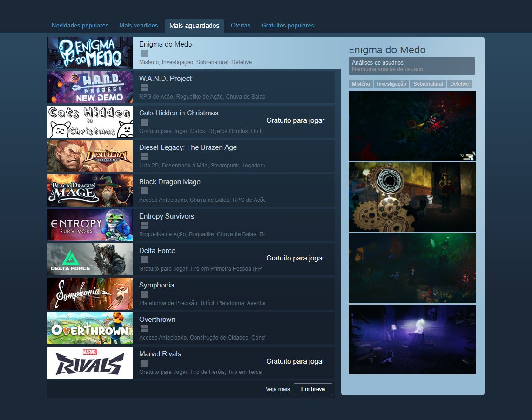The height and width of the screenshot is (420, 532).
Task: View glowing ghost screenshot in preview panel
Action: [x=412, y=340]
